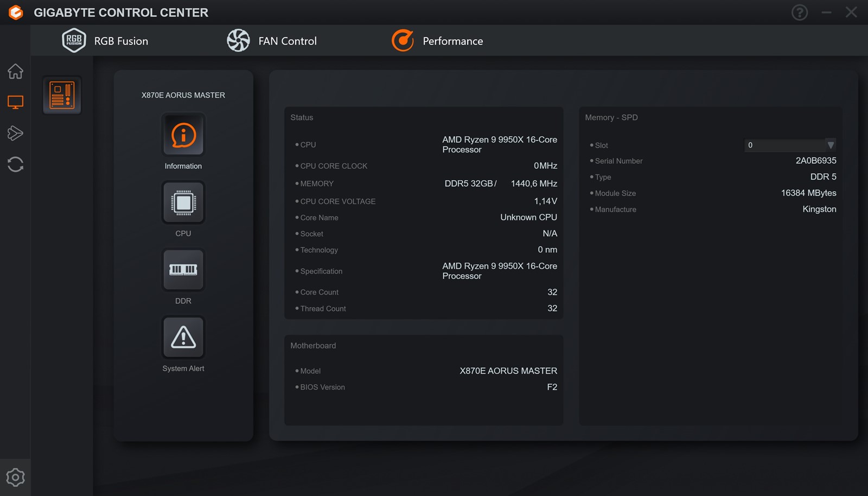
Task: Click the Motherboard section heading
Action: click(x=313, y=346)
